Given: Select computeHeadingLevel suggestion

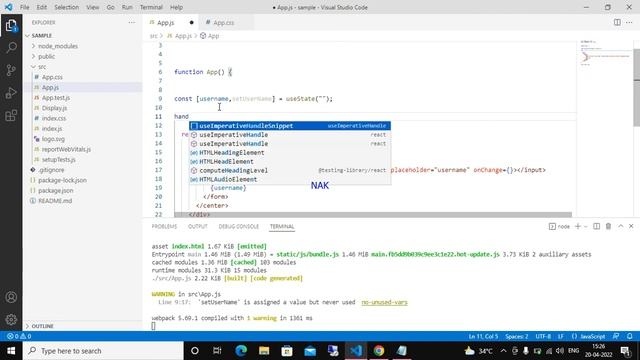Looking at the screenshot, I should click(290, 171).
